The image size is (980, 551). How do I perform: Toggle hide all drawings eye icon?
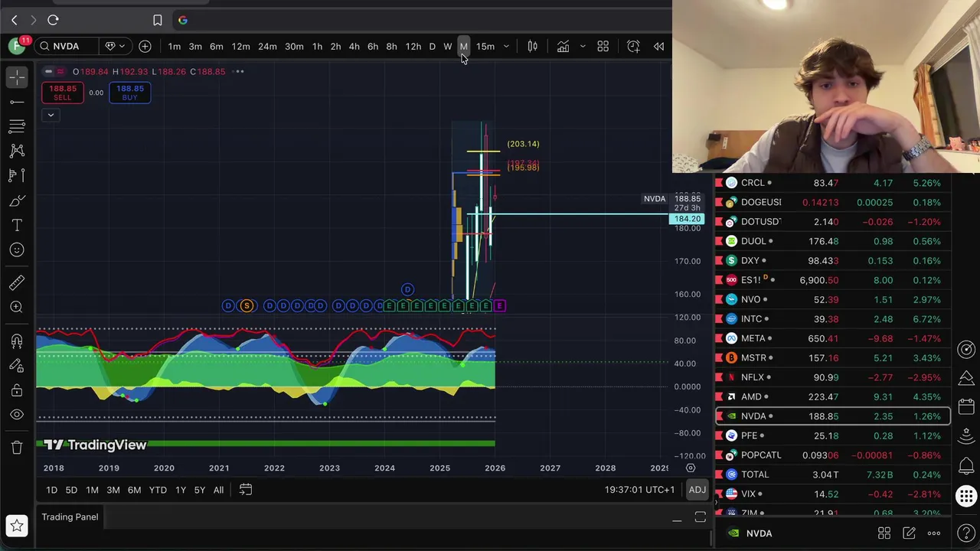pyautogui.click(x=17, y=415)
